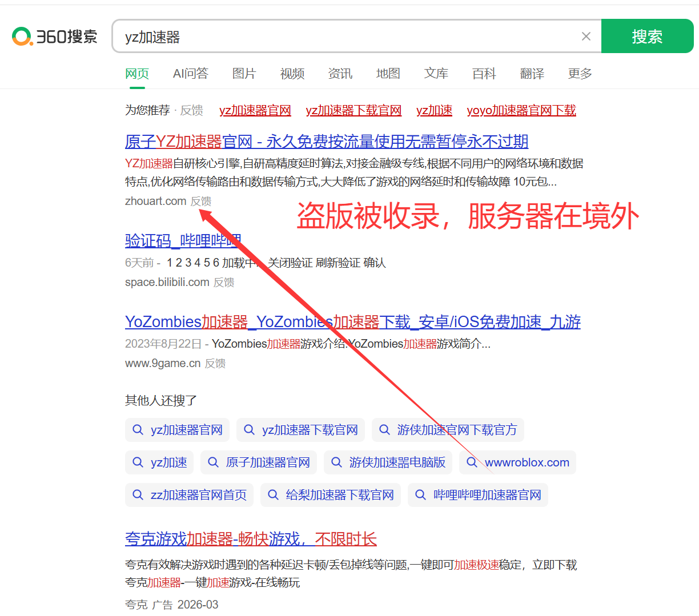Click the www.9game.cn source URL
Screen dimensions: 699x616
(x=163, y=363)
